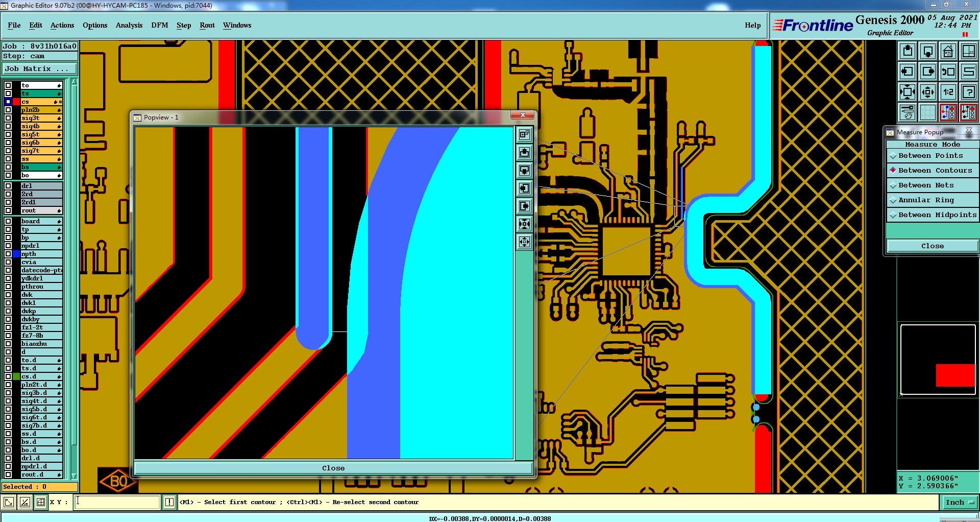This screenshot has width=980, height=522.
Task: Toggle display box of layer sig3t
Action: click(8, 118)
